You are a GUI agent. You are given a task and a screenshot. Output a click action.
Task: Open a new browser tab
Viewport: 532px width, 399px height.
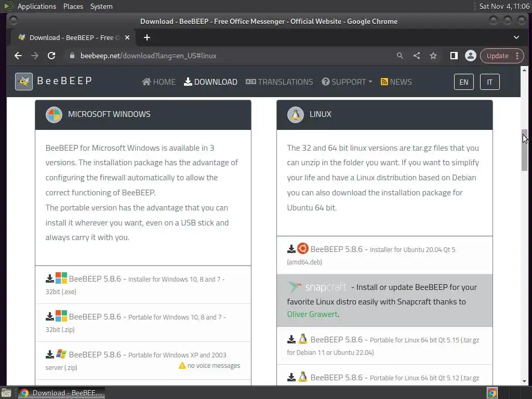147,37
